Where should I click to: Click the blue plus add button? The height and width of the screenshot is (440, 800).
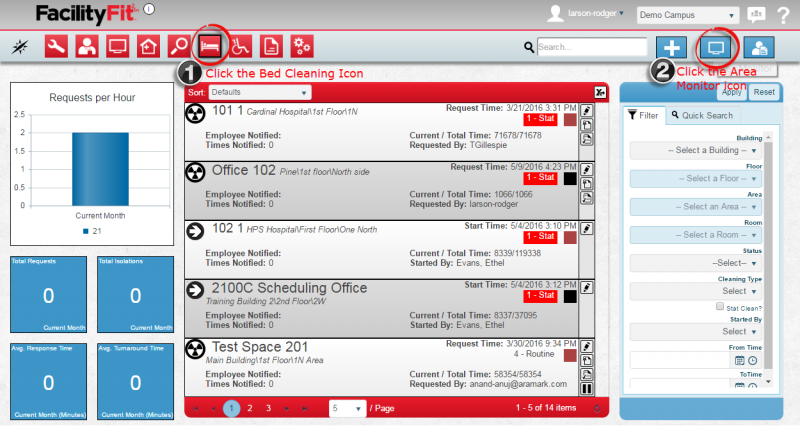click(673, 46)
